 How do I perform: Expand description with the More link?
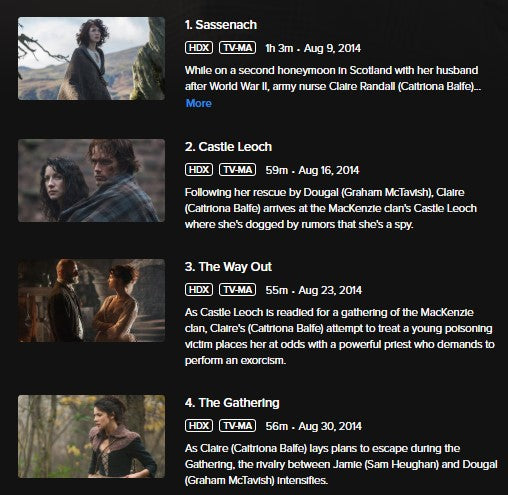199,103
